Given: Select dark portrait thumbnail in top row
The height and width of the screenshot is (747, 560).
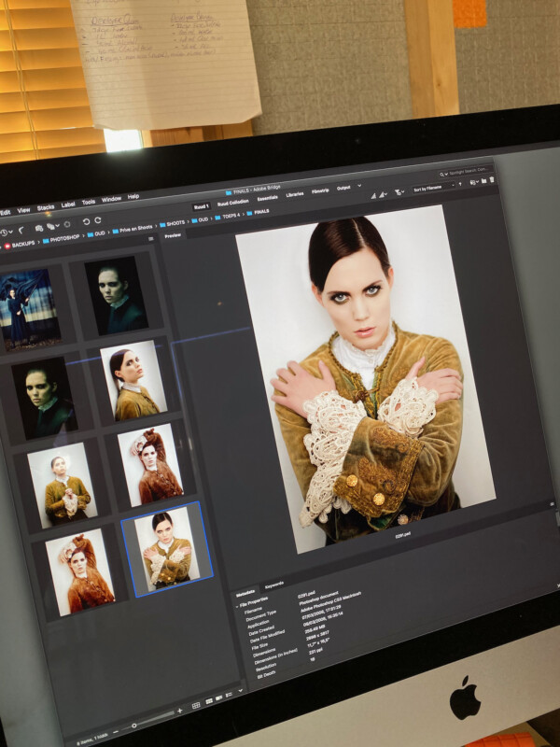Looking at the screenshot, I should click(116, 295).
